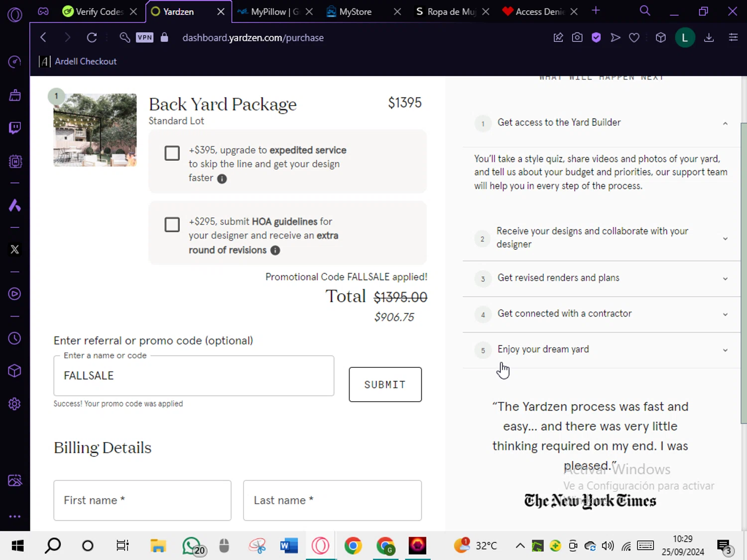Open a new tab with plus button
This screenshot has width=747, height=560.
click(x=596, y=11)
